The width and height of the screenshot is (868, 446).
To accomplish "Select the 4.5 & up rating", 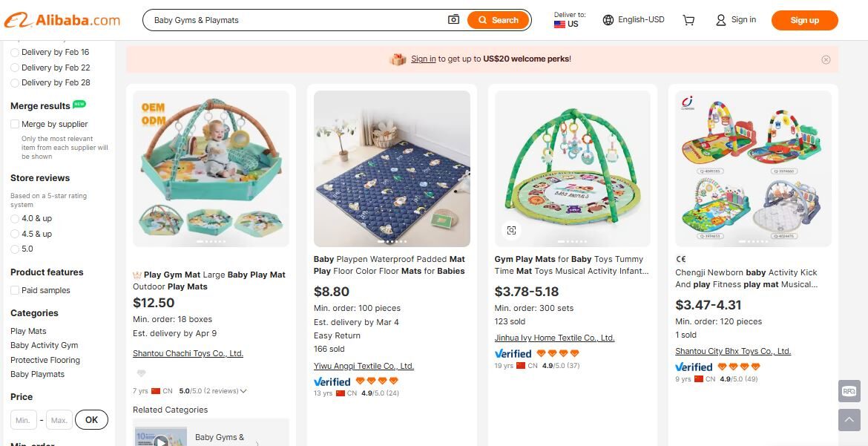I will pyautogui.click(x=15, y=234).
